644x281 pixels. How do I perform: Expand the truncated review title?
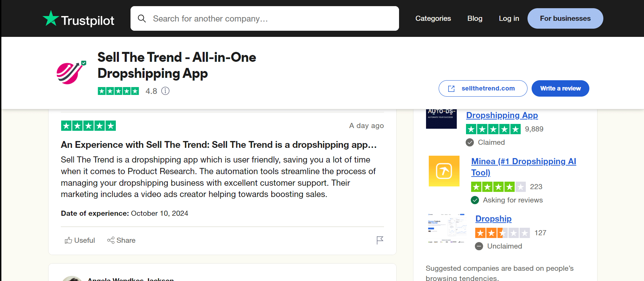(x=218, y=144)
